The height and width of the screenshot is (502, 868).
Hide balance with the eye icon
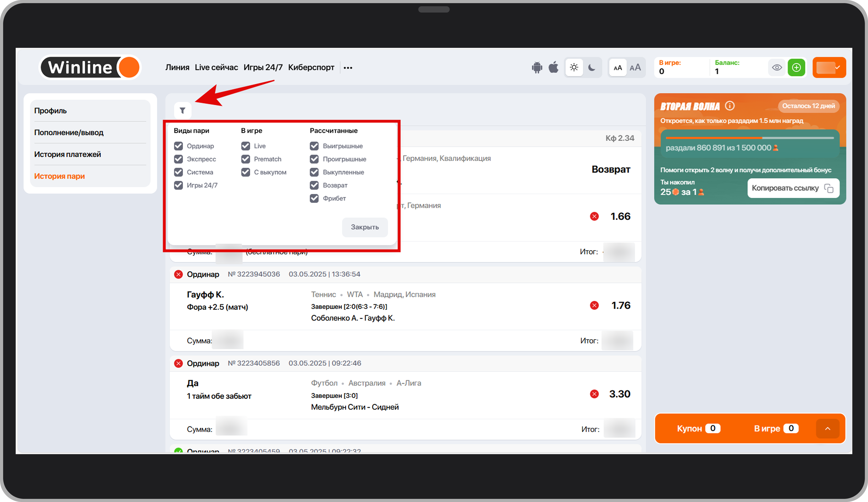777,67
